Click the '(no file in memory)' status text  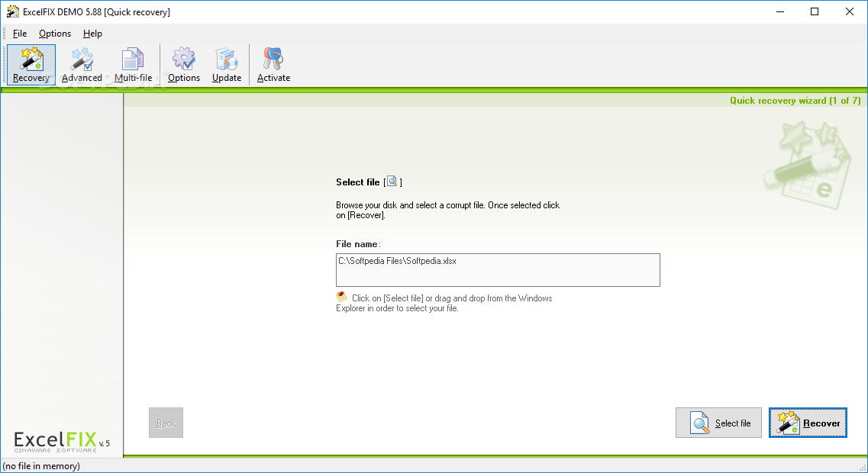41,466
